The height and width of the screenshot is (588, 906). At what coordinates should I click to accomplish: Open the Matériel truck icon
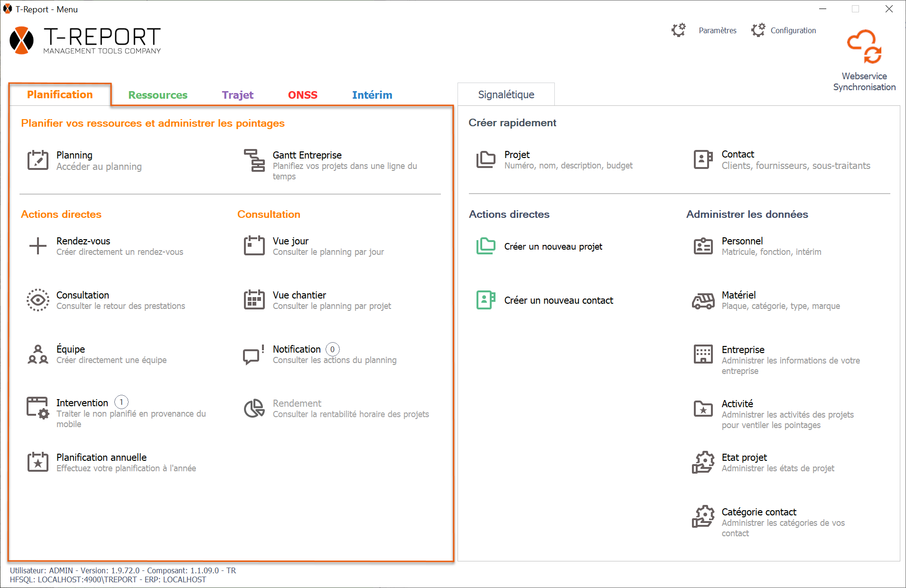coord(703,300)
